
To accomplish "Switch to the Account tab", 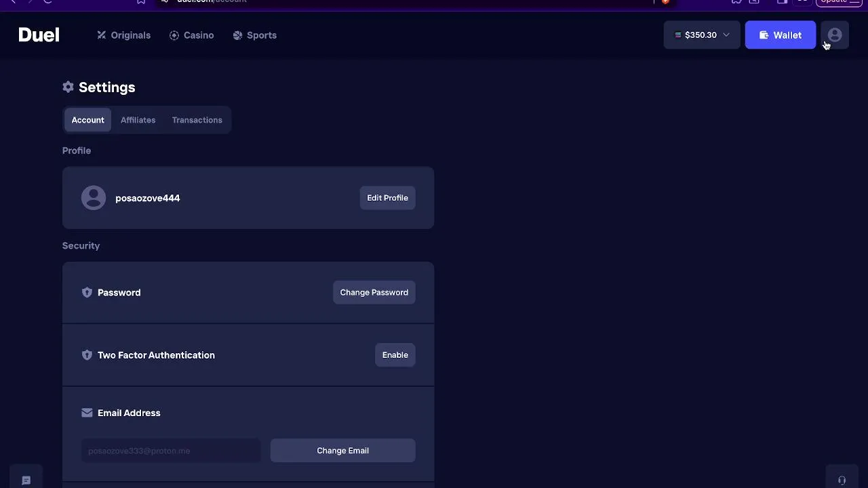I will point(88,120).
